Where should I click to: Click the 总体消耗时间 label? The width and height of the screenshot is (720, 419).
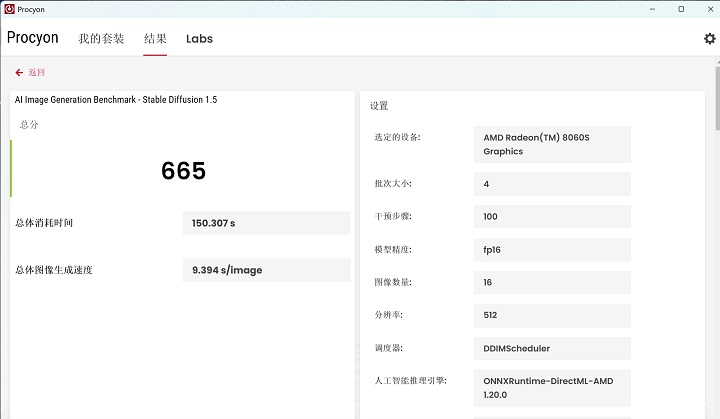pos(44,223)
